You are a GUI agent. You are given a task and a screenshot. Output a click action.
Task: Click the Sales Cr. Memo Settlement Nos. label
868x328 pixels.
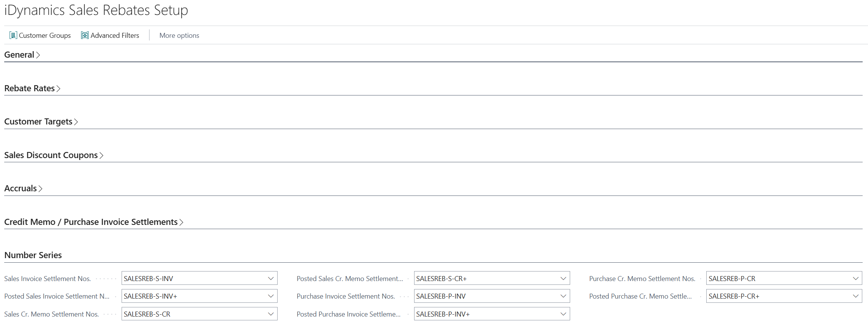[52, 314]
